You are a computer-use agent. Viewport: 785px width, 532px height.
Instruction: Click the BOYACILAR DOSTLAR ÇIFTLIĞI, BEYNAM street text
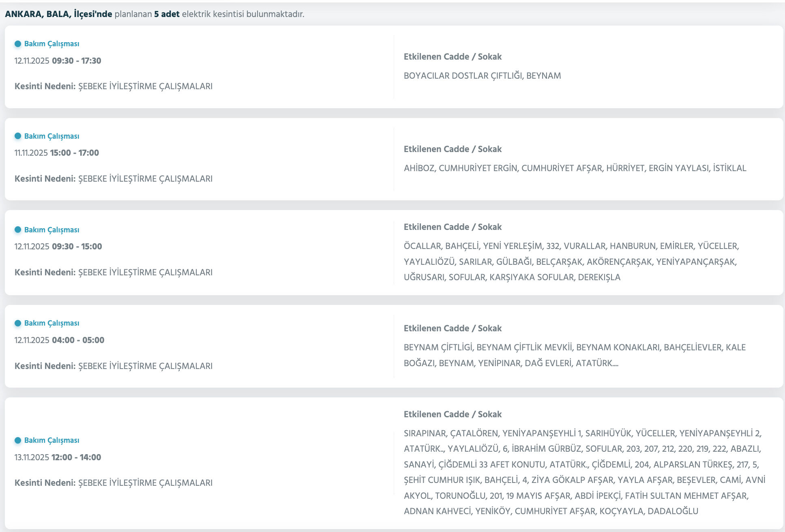(x=482, y=76)
